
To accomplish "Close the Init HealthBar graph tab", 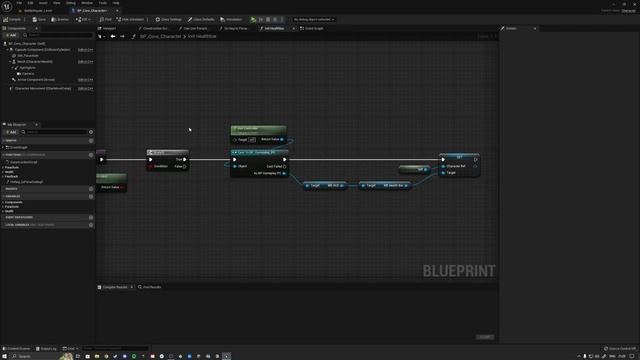I will [x=293, y=29].
